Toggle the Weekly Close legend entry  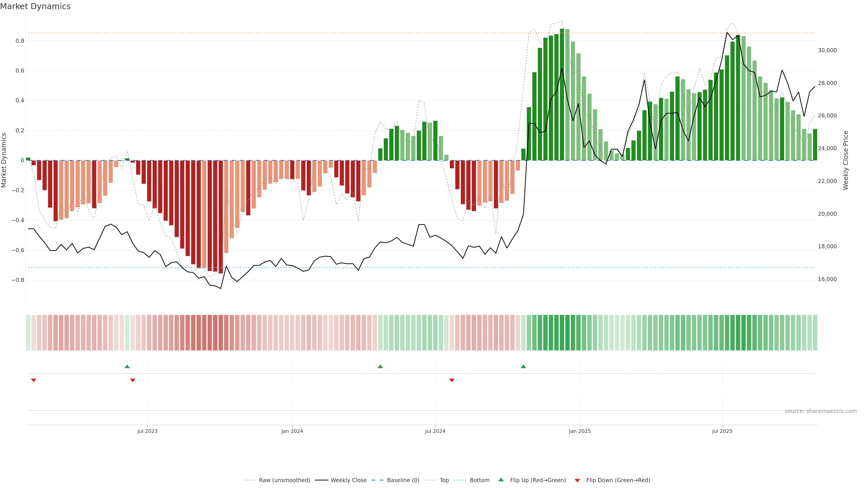point(348,480)
